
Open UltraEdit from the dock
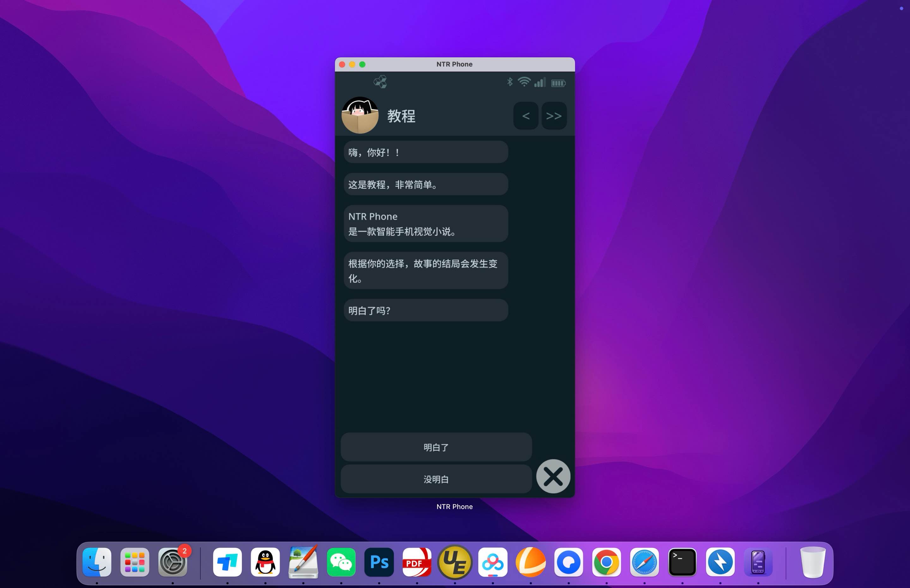[x=454, y=562]
